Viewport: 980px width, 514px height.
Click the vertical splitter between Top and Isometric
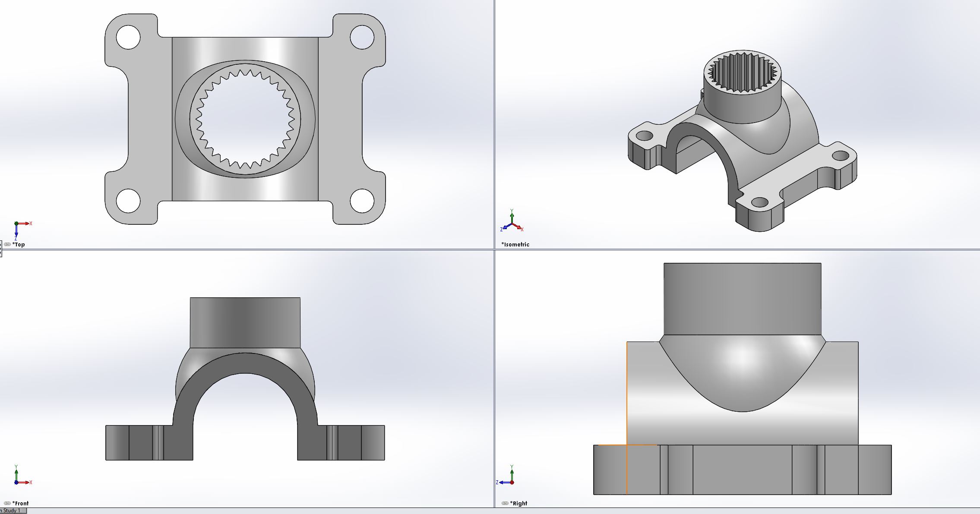494,125
